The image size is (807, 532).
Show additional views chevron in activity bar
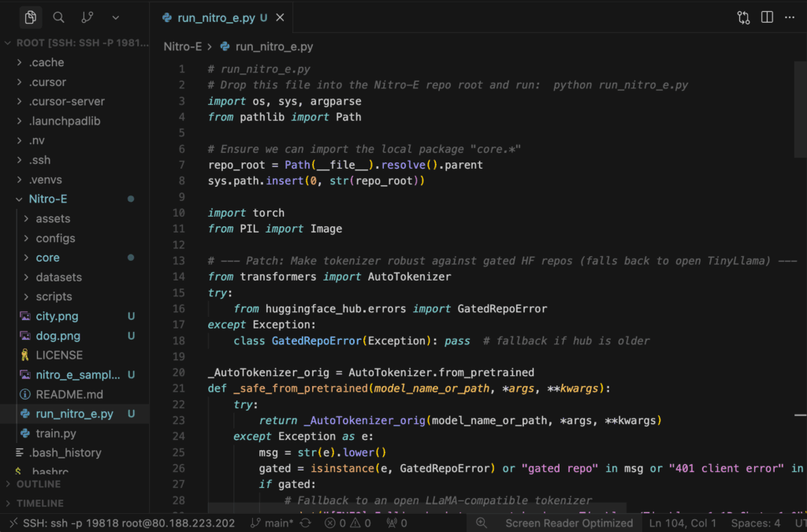point(116,17)
